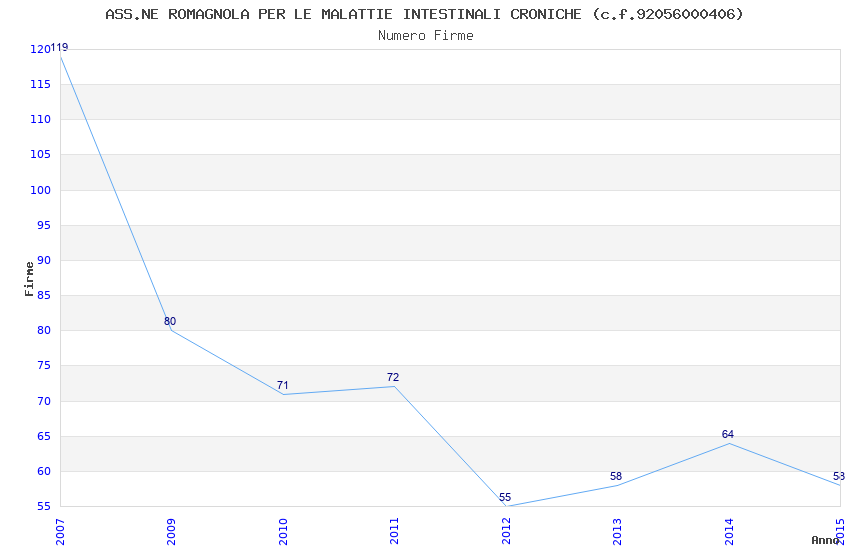Click the x-axis year label 2015
850x550 pixels.
[841, 532]
